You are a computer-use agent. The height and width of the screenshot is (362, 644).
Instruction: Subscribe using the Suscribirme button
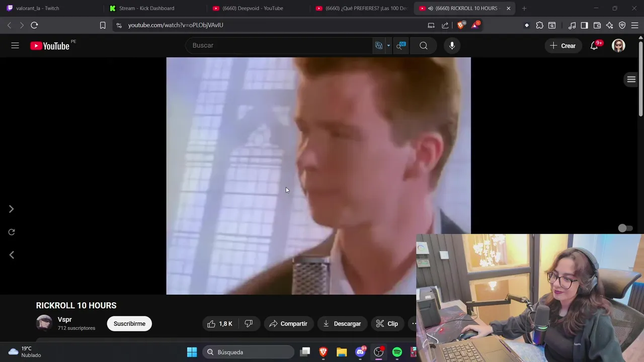pos(129,324)
